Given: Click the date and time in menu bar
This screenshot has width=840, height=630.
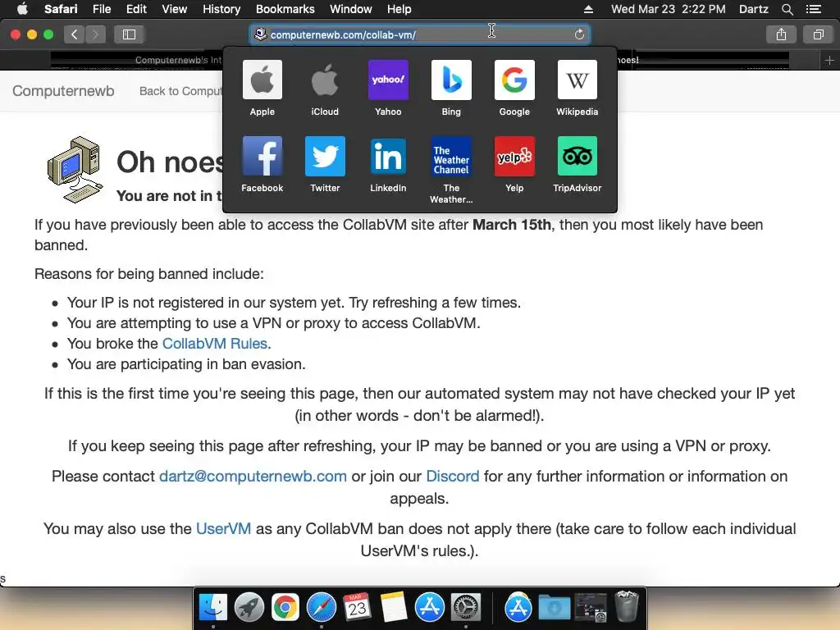Looking at the screenshot, I should [x=668, y=9].
